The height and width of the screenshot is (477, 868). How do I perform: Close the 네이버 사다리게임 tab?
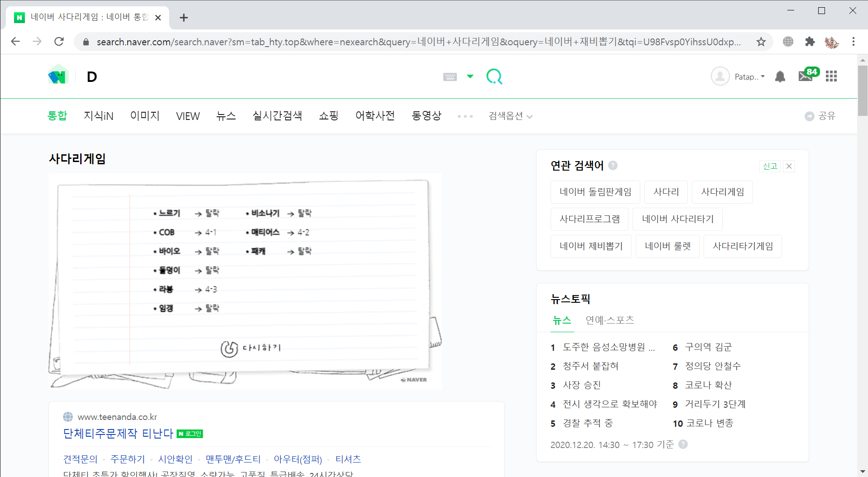pyautogui.click(x=158, y=18)
